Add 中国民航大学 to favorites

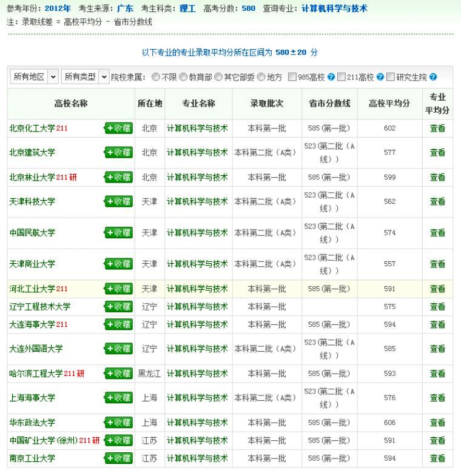[x=118, y=232]
